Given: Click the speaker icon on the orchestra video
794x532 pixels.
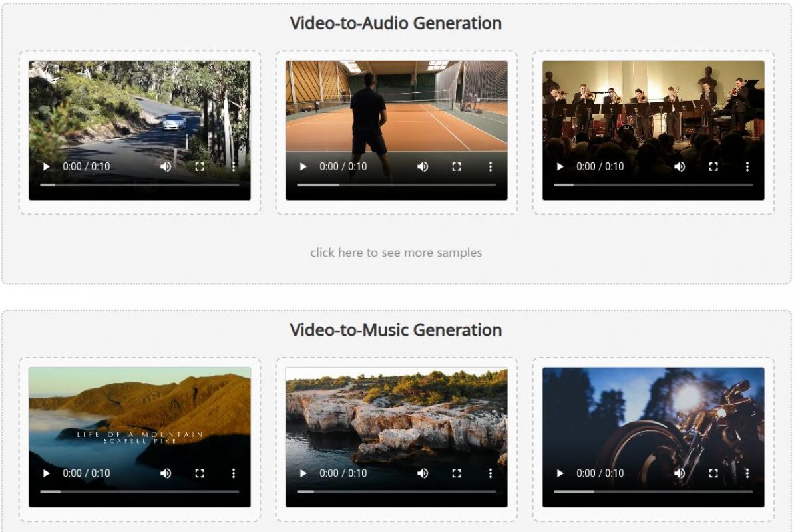Looking at the screenshot, I should point(680,167).
